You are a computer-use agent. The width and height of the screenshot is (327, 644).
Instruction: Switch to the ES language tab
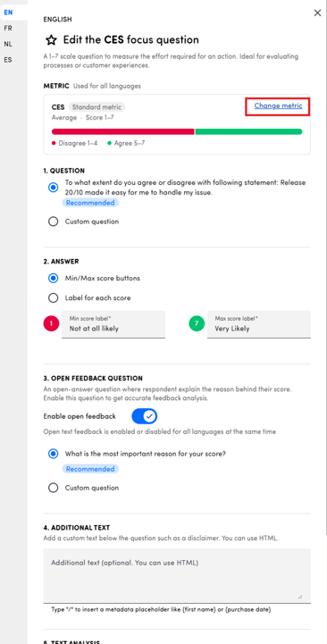tap(8, 60)
